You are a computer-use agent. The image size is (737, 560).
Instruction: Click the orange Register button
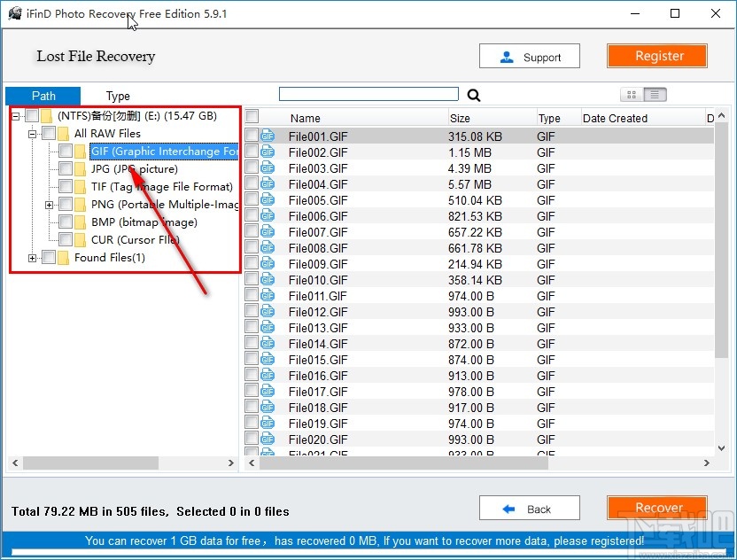coord(657,56)
